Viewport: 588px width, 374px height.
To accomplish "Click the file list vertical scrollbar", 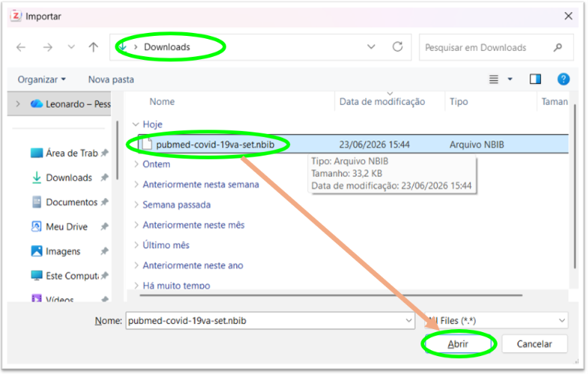I will point(574,186).
